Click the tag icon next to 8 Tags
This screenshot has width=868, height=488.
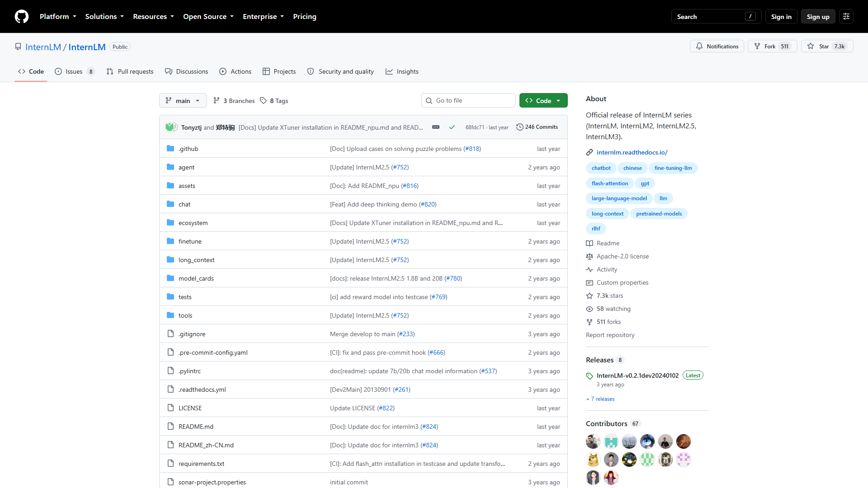263,100
